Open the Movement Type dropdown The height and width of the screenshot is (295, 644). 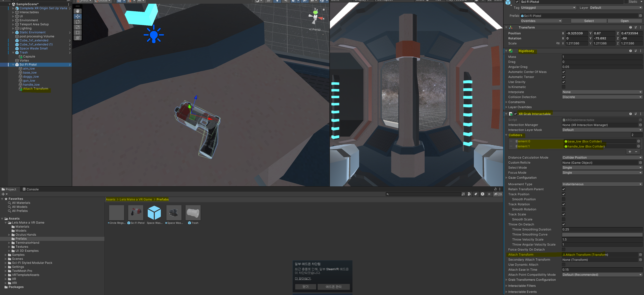click(602, 184)
